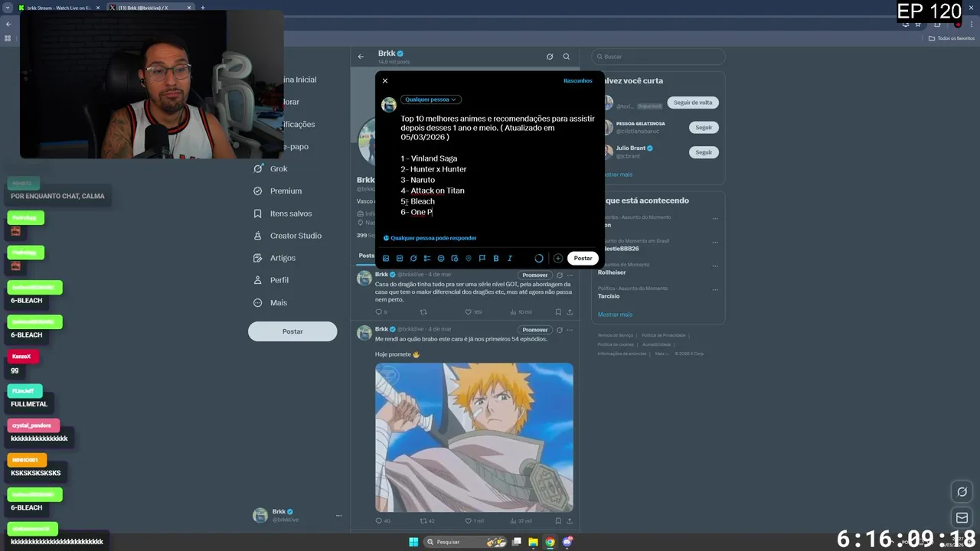
Task: Tag a location on the post
Action: click(x=469, y=259)
